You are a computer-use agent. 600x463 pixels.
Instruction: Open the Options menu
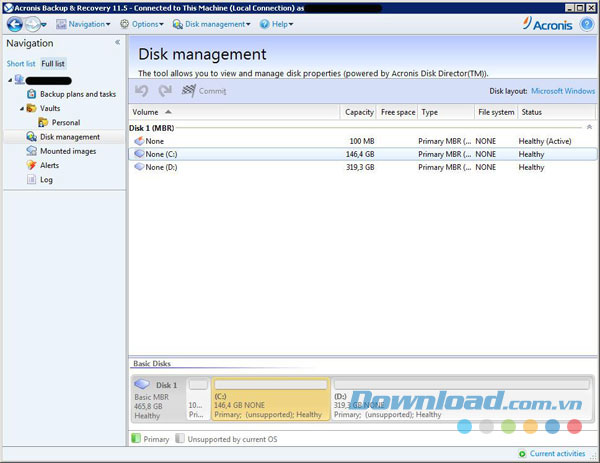point(142,24)
